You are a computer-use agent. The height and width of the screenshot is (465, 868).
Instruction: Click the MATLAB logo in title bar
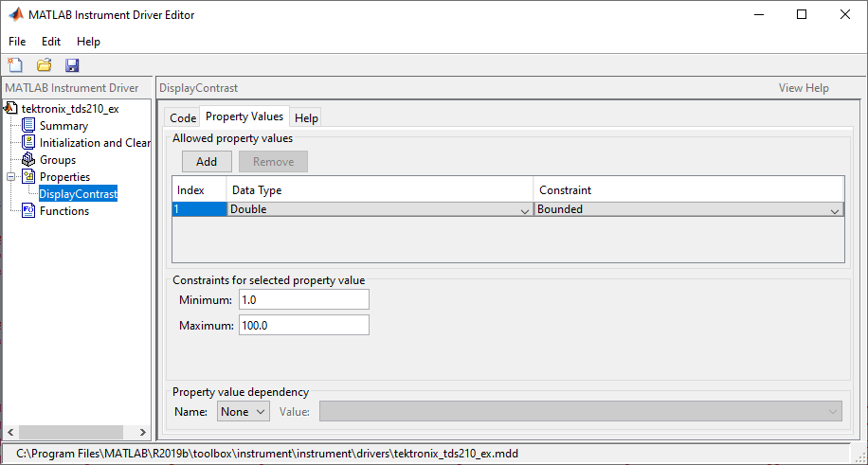(x=15, y=15)
